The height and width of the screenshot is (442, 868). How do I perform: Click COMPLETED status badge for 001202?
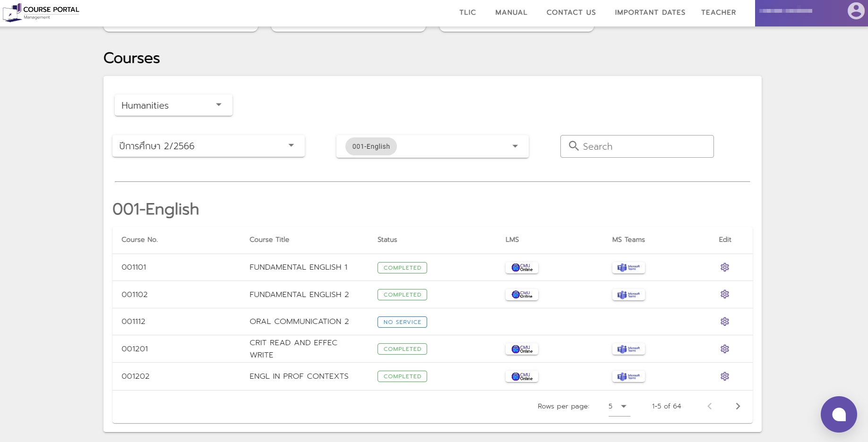coord(402,376)
